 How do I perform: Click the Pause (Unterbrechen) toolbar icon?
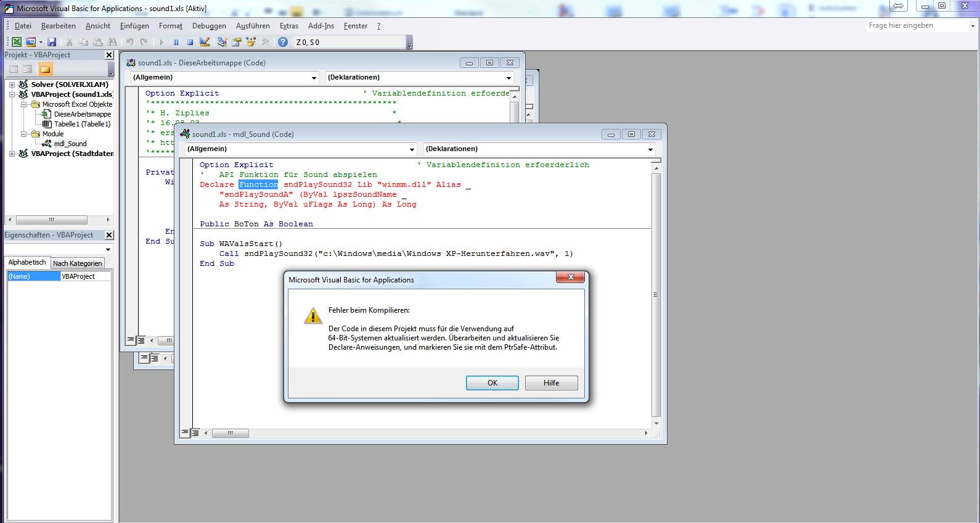176,42
